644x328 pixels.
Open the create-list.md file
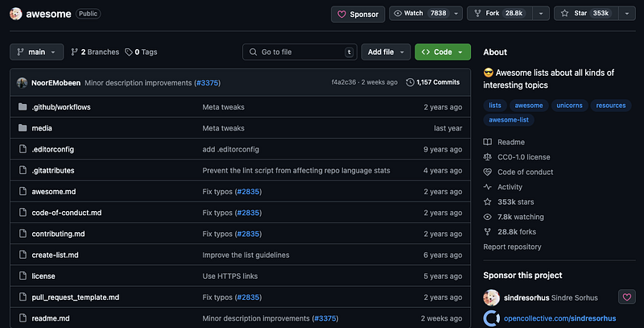click(55, 255)
